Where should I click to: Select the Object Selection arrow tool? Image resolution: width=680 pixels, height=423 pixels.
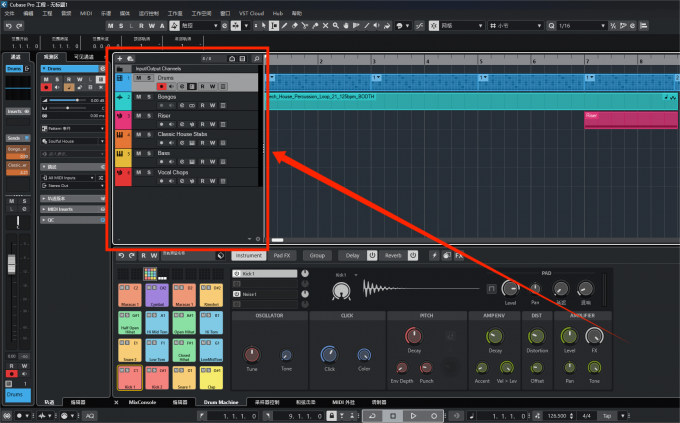pyautogui.click(x=264, y=26)
